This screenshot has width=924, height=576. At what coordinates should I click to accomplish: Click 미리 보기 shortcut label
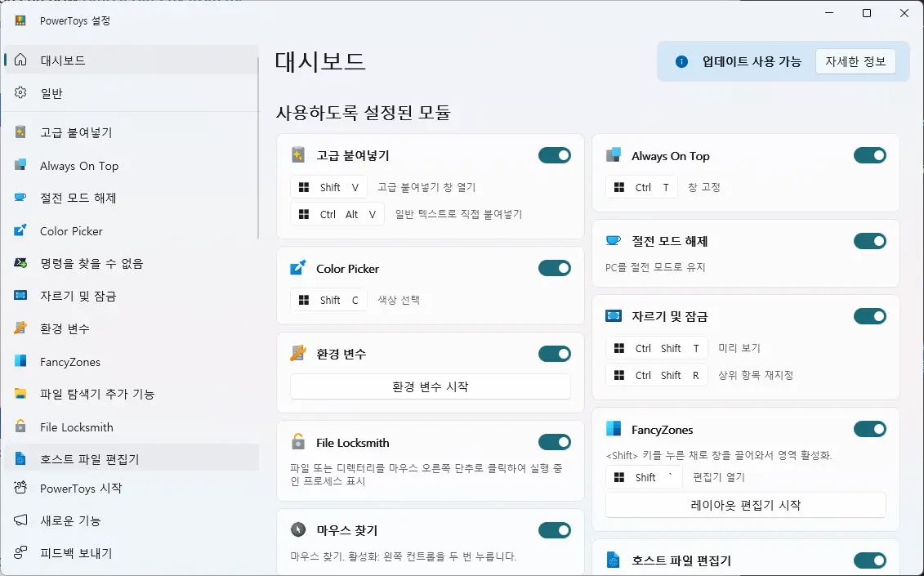[739, 348]
